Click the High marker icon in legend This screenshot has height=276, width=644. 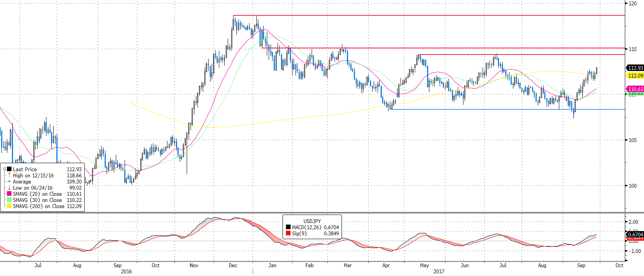coord(9,175)
